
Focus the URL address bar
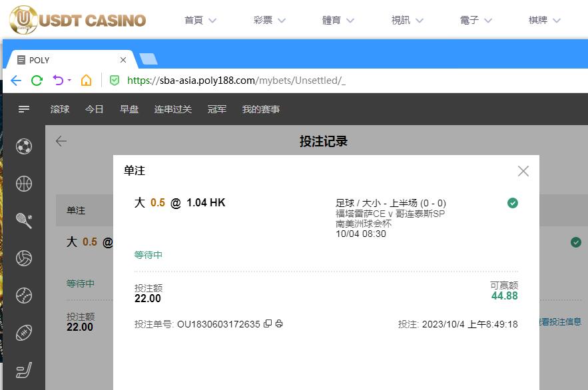(236, 81)
